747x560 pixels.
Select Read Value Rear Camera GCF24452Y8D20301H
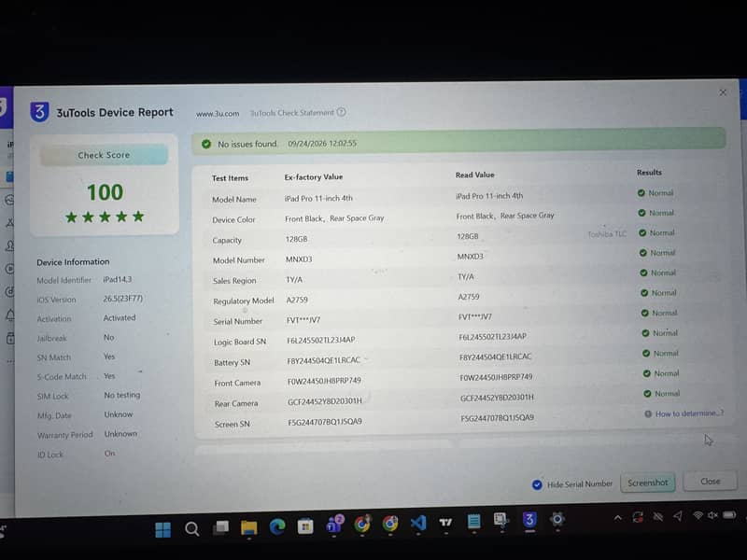coord(497,398)
